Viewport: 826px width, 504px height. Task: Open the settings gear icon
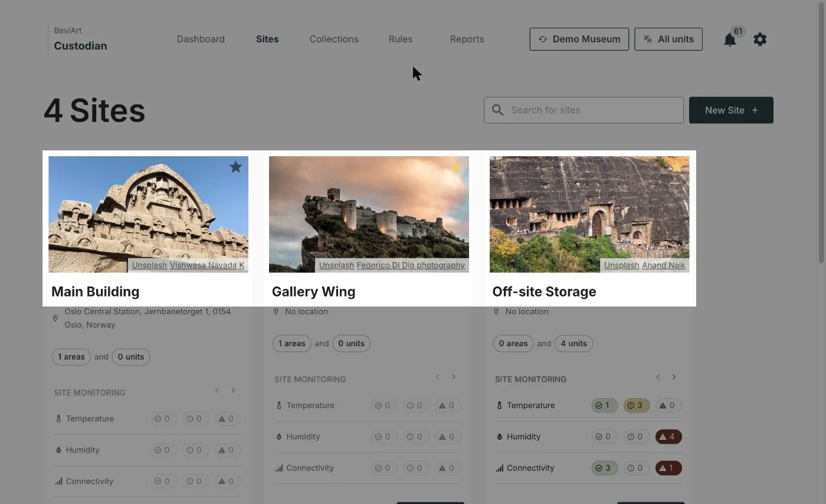pyautogui.click(x=760, y=39)
